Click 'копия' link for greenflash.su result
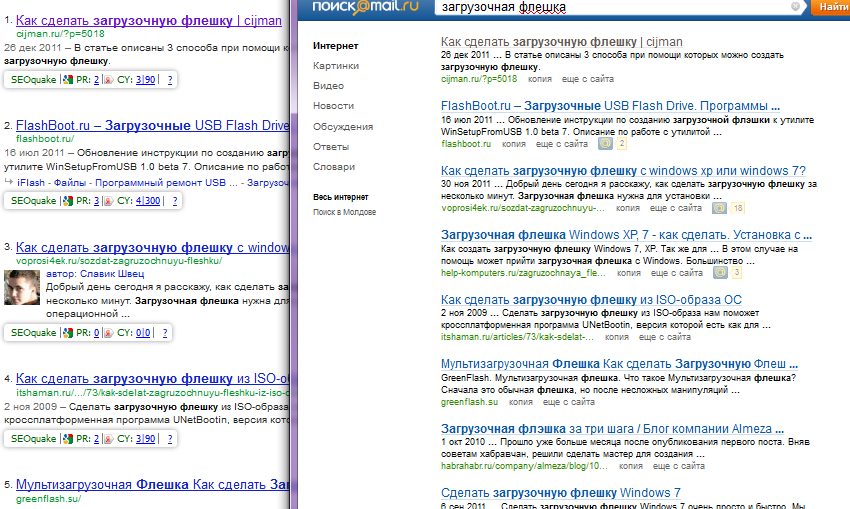 tap(520, 402)
